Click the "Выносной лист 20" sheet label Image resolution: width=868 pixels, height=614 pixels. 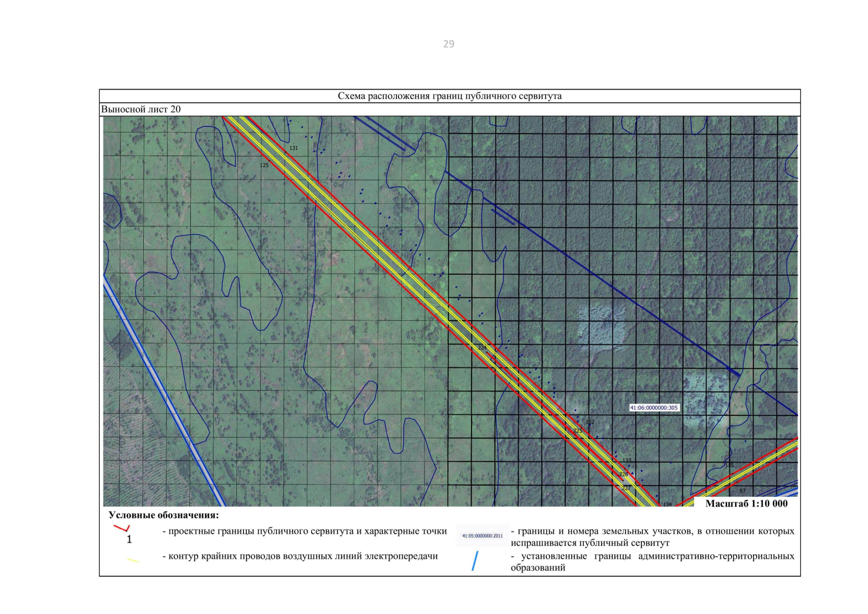tap(141, 109)
